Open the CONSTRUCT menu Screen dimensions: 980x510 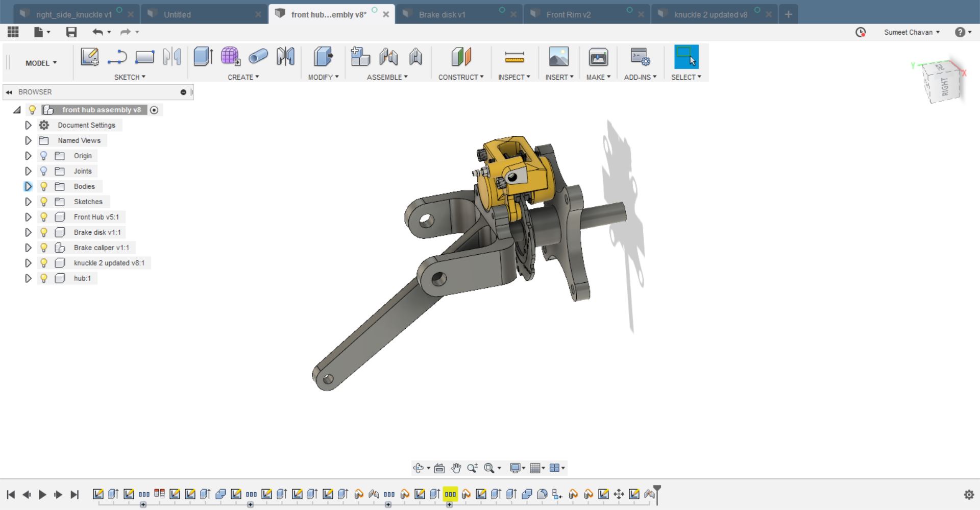click(x=461, y=77)
